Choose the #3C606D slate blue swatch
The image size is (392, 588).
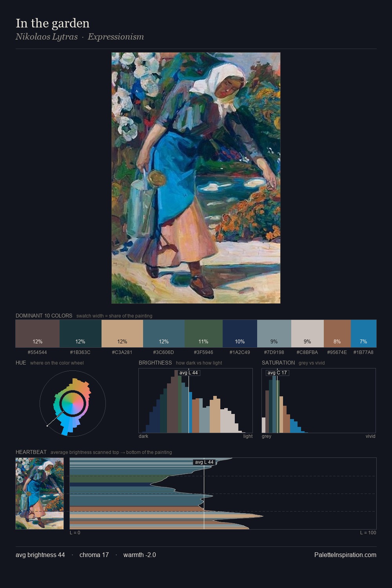tap(164, 334)
